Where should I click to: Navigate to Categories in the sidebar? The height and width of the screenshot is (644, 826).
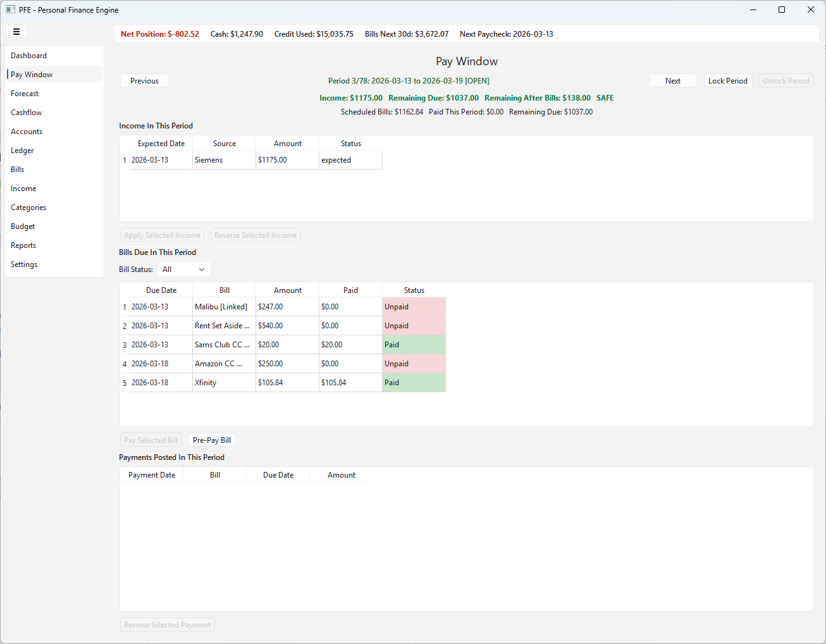pyautogui.click(x=28, y=207)
